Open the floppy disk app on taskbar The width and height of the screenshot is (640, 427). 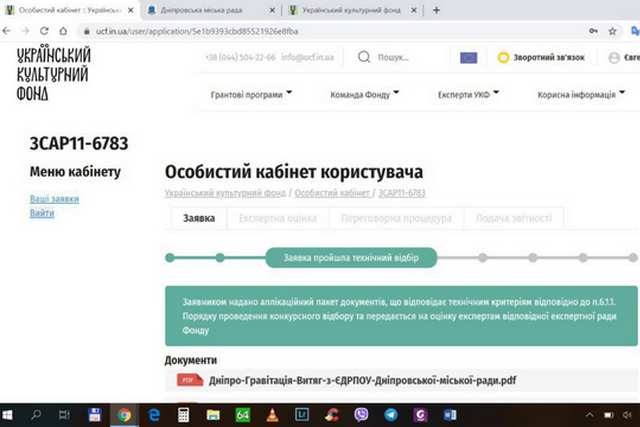click(x=95, y=415)
